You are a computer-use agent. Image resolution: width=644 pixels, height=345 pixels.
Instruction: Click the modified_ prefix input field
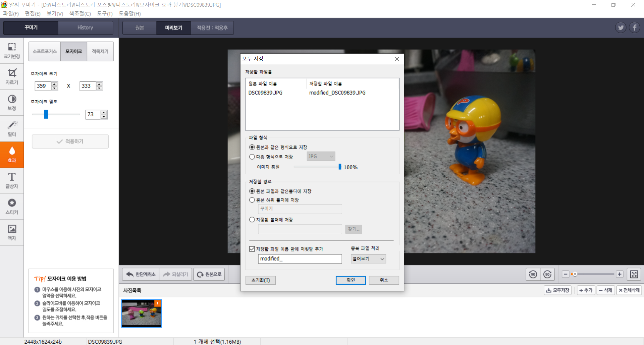(x=300, y=259)
